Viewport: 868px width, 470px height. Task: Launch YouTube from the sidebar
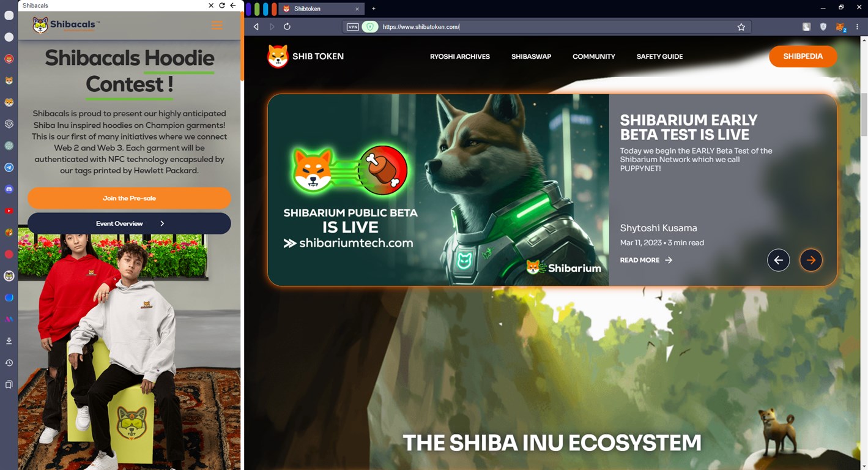click(9, 211)
